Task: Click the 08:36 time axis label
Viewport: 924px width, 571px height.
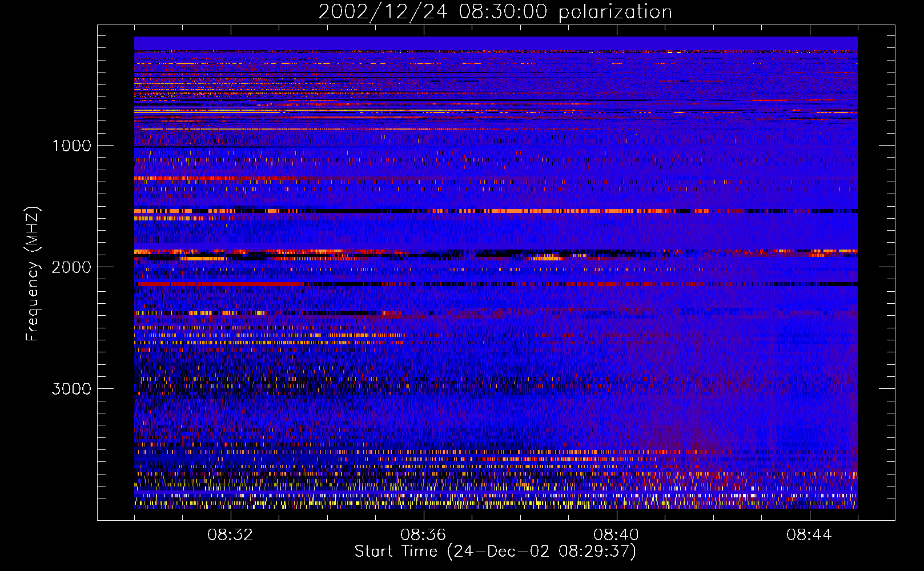Action: pos(423,535)
